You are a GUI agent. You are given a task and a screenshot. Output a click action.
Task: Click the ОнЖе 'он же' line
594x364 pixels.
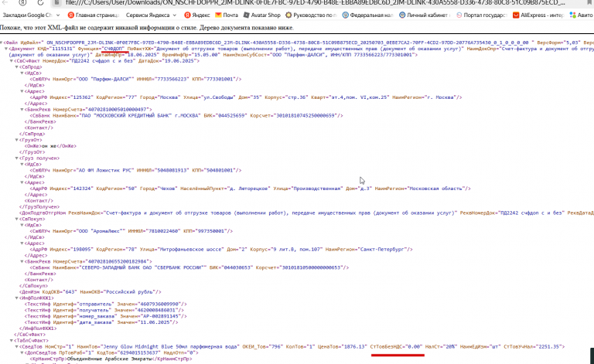coord(50,146)
